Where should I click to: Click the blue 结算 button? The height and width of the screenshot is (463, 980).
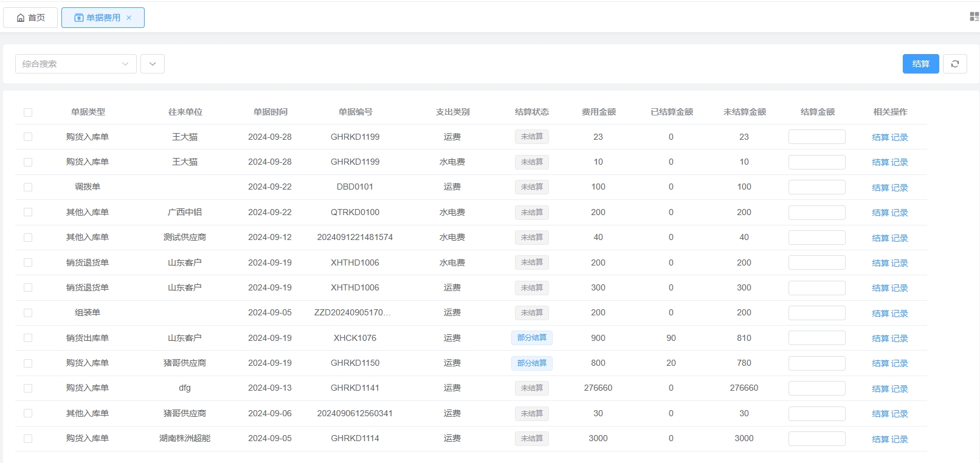(x=920, y=64)
